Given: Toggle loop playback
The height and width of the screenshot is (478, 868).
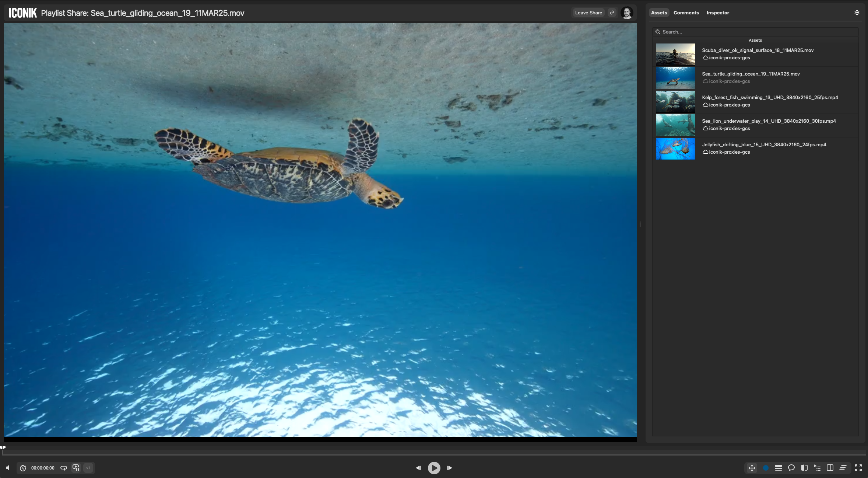Looking at the screenshot, I should coord(64,468).
